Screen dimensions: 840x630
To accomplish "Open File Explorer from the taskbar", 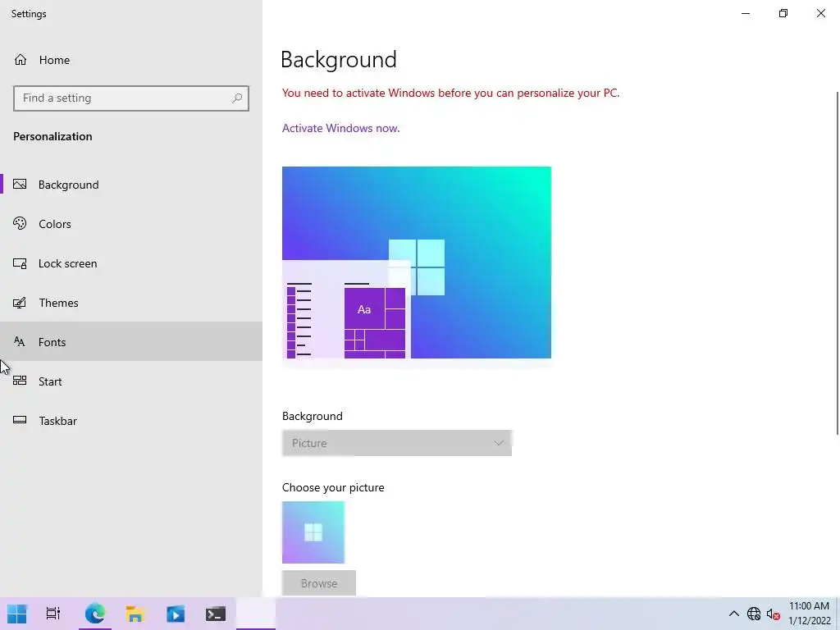I will (135, 614).
